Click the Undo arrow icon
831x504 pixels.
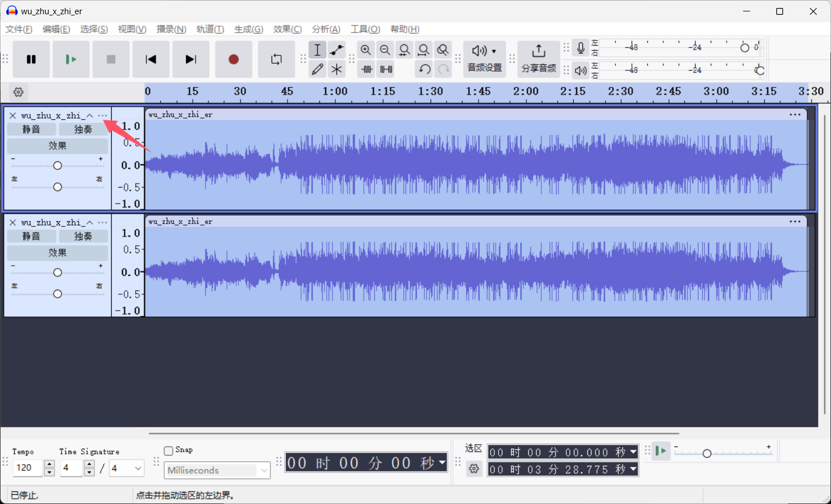click(x=424, y=70)
